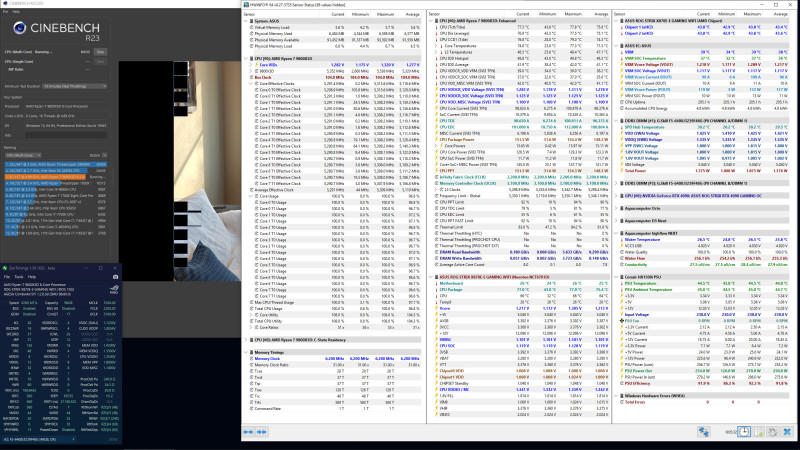Viewport: 800px width, 450px height.
Task: Click the HWiNFO clock reset timer icon
Action: click(x=744, y=432)
